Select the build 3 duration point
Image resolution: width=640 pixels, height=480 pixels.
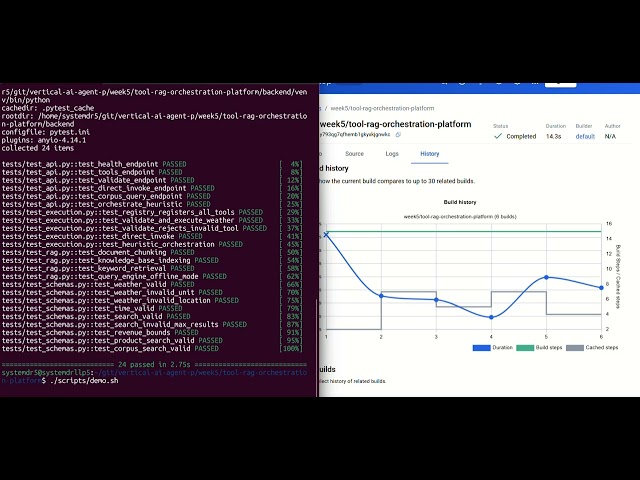point(436,300)
